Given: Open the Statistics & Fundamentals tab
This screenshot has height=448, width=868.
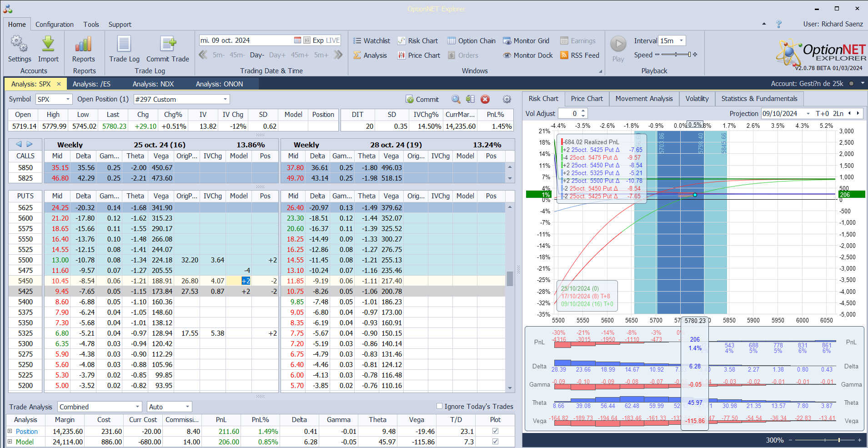Looking at the screenshot, I should pyautogui.click(x=759, y=99).
